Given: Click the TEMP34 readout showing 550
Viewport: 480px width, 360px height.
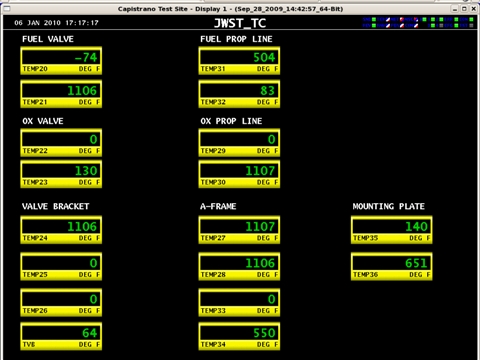Looking at the screenshot, I should coord(239,336).
